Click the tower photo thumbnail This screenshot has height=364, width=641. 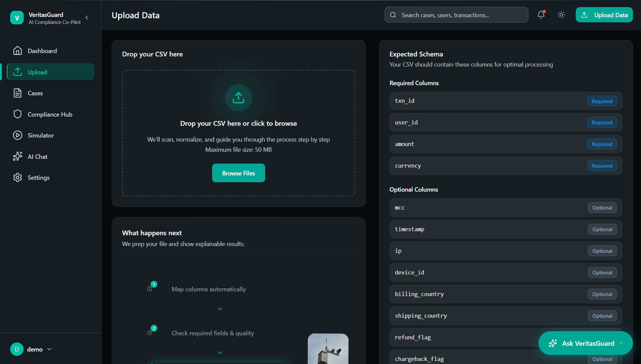(328, 349)
